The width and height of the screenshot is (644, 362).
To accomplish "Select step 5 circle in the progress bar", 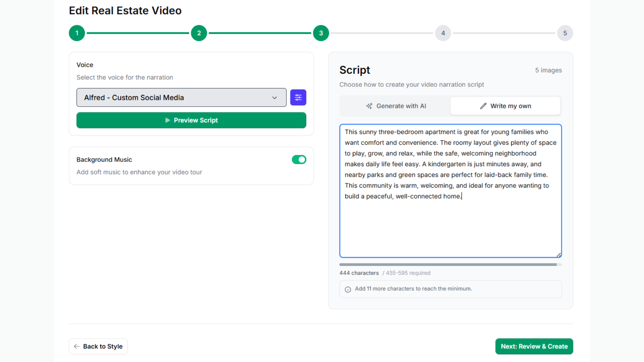I will click(x=565, y=33).
